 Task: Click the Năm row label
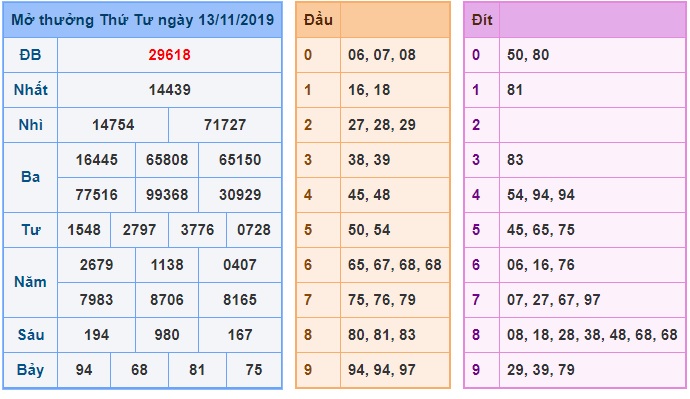point(30,282)
